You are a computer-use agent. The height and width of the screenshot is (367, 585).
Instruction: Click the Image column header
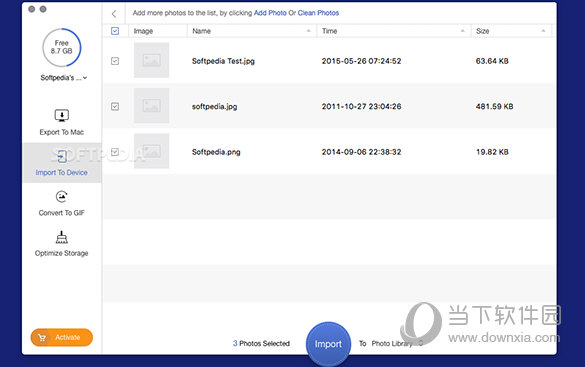143,31
